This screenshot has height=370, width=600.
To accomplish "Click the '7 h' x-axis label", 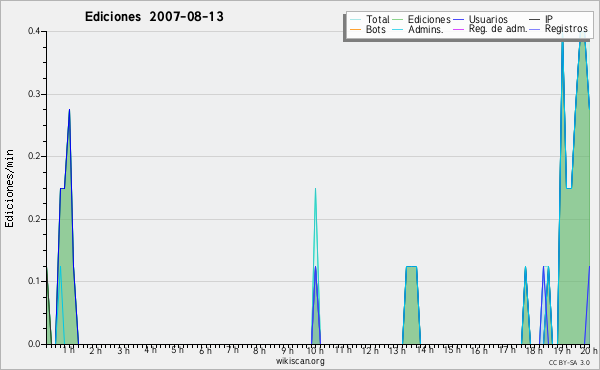I will (x=232, y=350).
